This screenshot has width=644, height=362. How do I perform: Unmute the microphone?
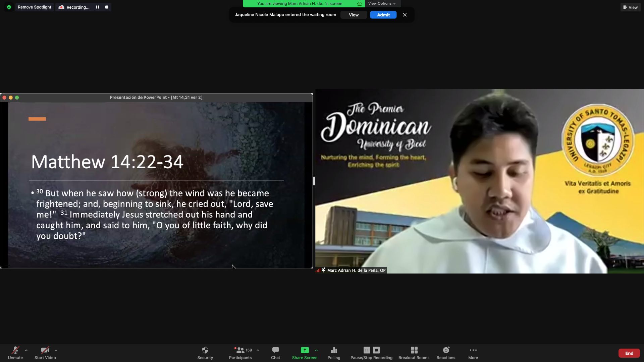click(x=15, y=351)
